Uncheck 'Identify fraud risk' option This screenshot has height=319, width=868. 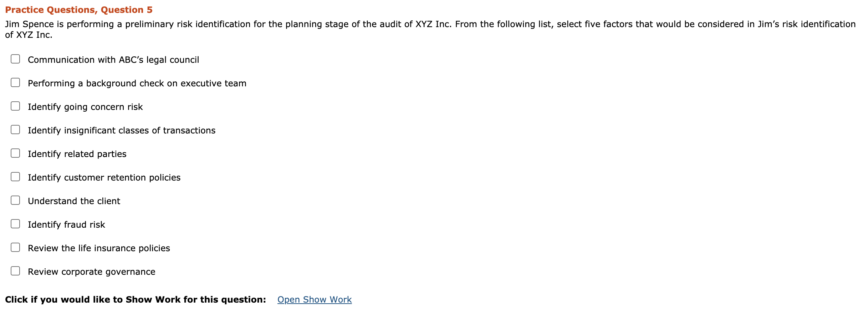click(x=15, y=224)
